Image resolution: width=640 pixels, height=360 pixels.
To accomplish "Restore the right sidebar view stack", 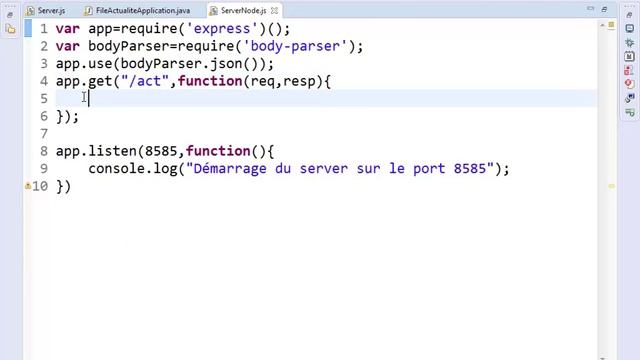I will click(x=629, y=15).
